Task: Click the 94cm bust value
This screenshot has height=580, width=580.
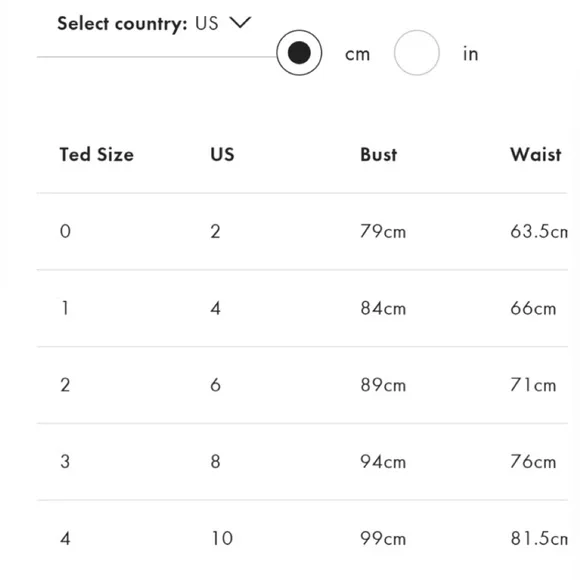Action: (383, 462)
